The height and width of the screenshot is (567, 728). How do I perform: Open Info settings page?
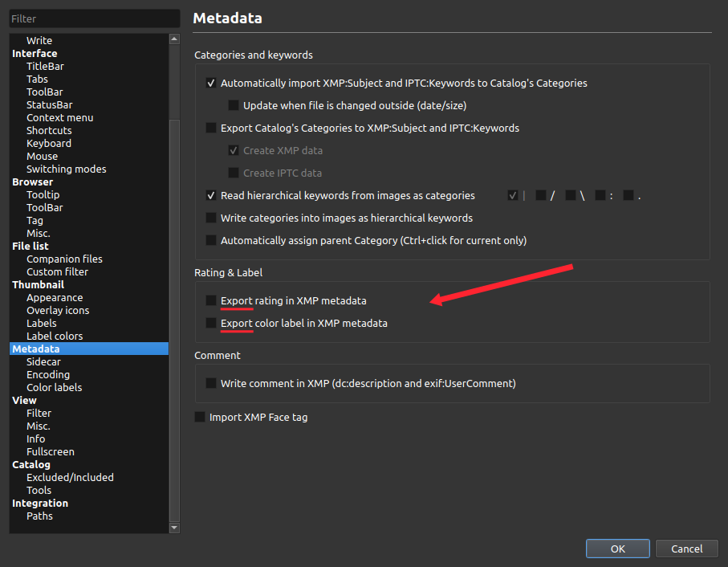[36, 439]
